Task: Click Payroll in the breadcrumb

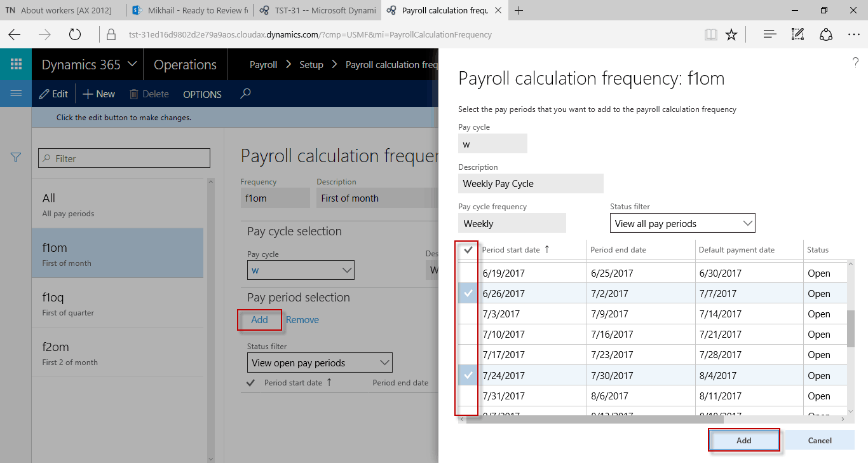Action: pyautogui.click(x=263, y=65)
